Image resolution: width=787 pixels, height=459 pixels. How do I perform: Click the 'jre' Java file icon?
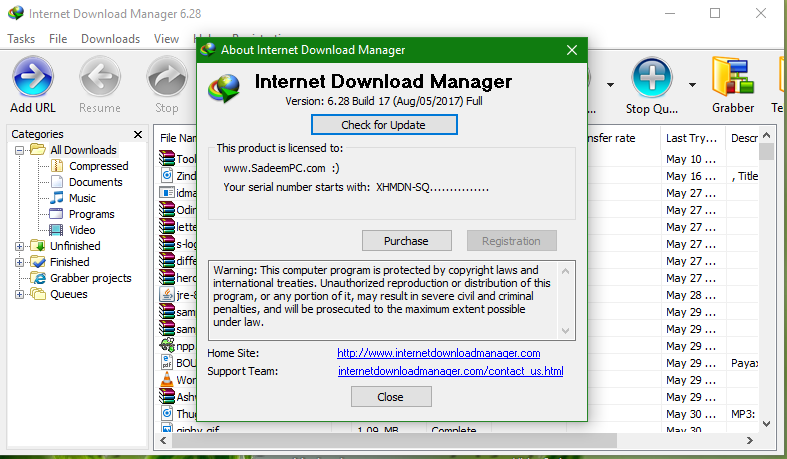coord(166,294)
